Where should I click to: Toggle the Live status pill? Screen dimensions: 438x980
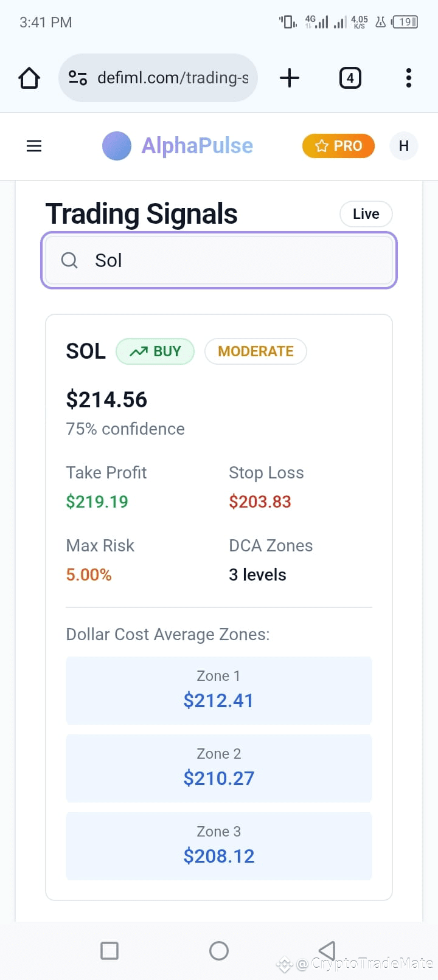click(x=366, y=214)
